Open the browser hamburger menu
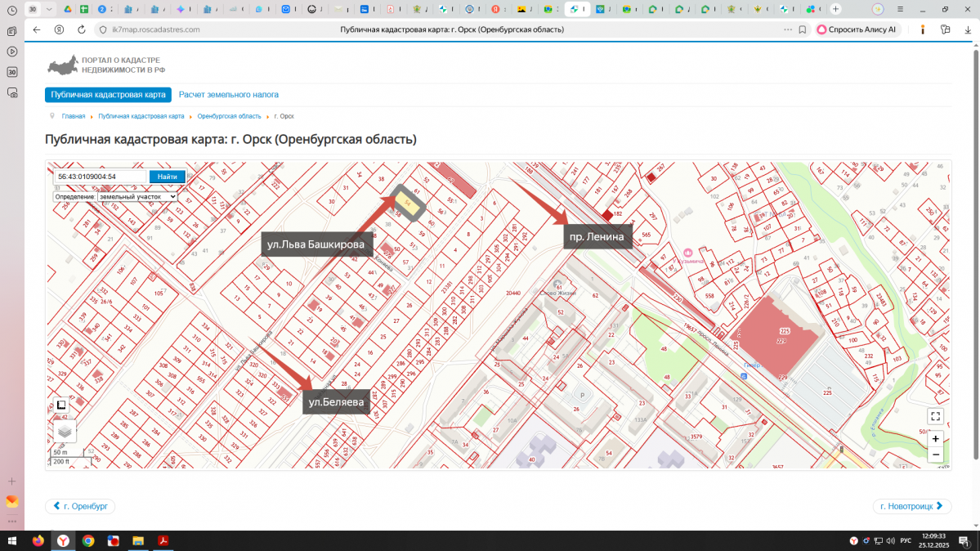This screenshot has width=980, height=551. pos(901,9)
